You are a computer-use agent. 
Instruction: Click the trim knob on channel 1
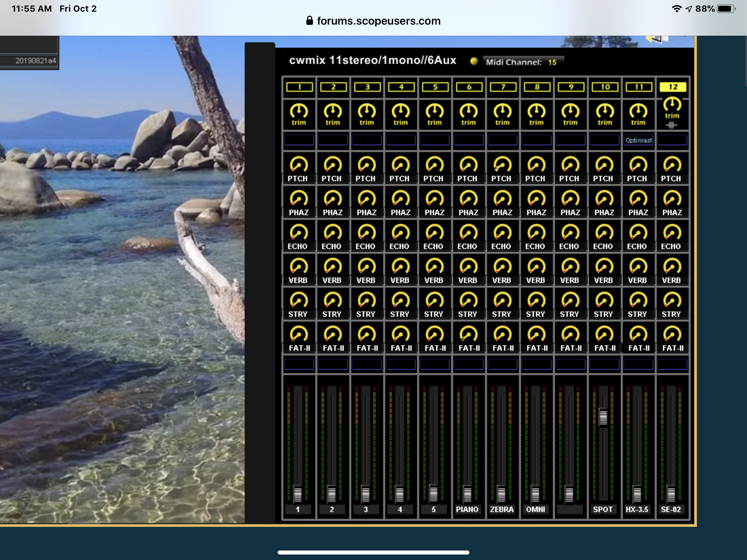[299, 111]
